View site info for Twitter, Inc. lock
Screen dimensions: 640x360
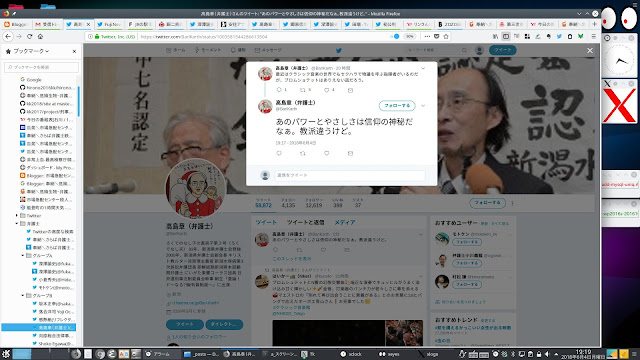tap(115, 36)
